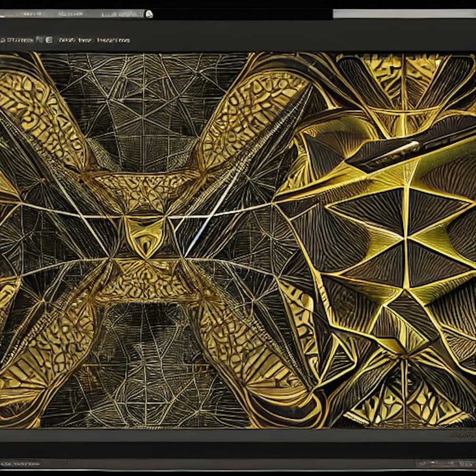Screen dimensions: 476x476
Task: Click the first text label in the toolbar
Action: pos(19,40)
